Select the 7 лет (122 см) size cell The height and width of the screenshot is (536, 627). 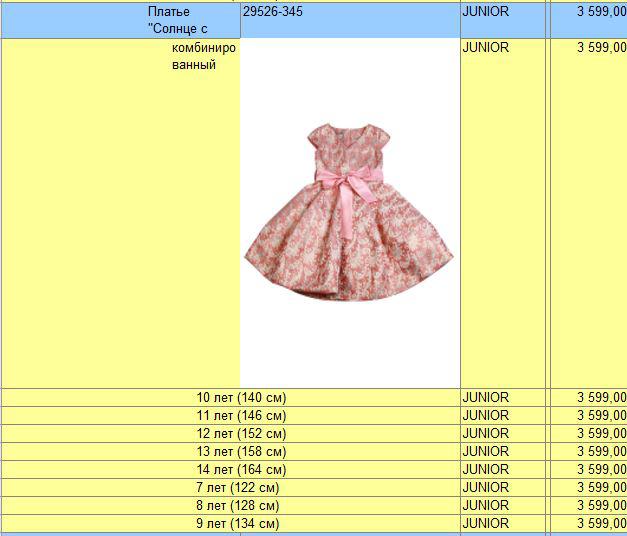coord(238,488)
